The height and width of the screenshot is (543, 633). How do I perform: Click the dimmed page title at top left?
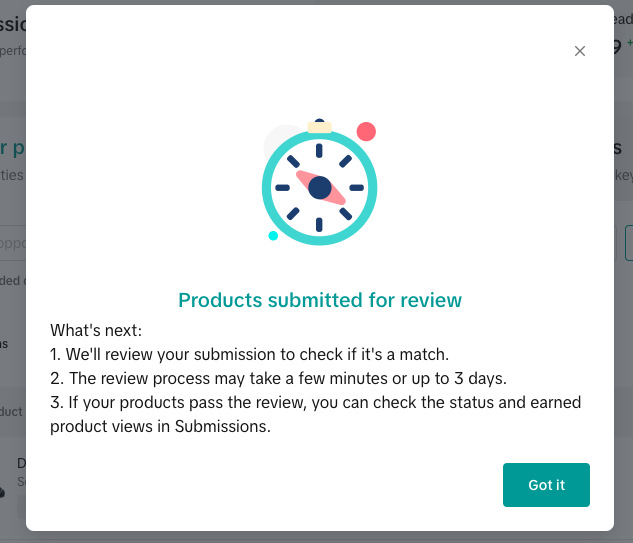coord(12,25)
